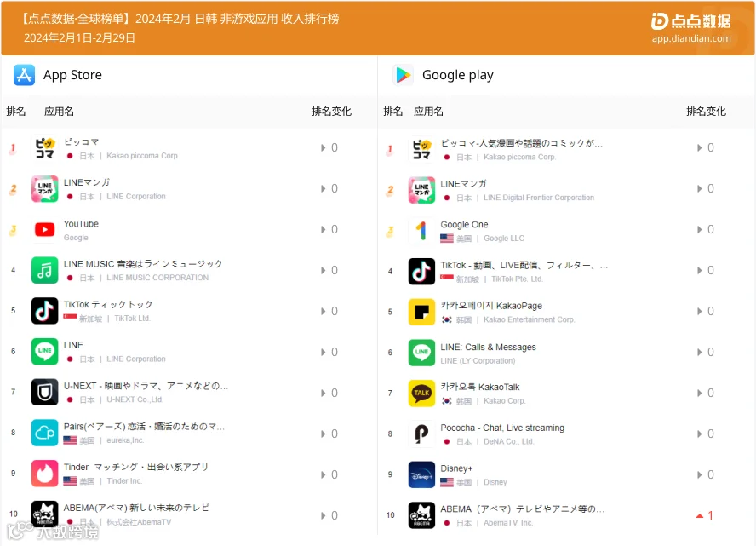Screen dimensions: 756x546
Task: Click the App Store logo icon
Action: click(24, 75)
